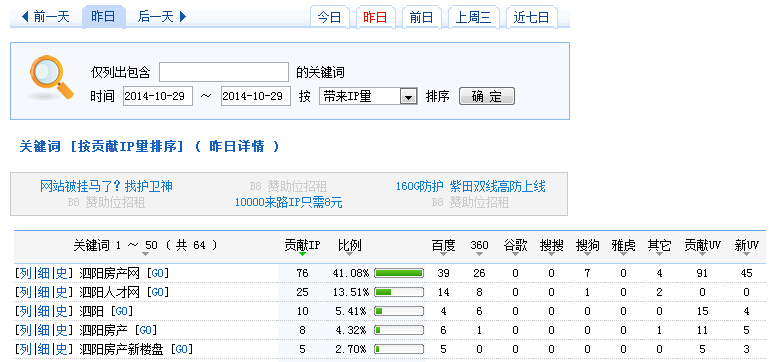
Task: Switch to the 今日 tab
Action: [330, 18]
